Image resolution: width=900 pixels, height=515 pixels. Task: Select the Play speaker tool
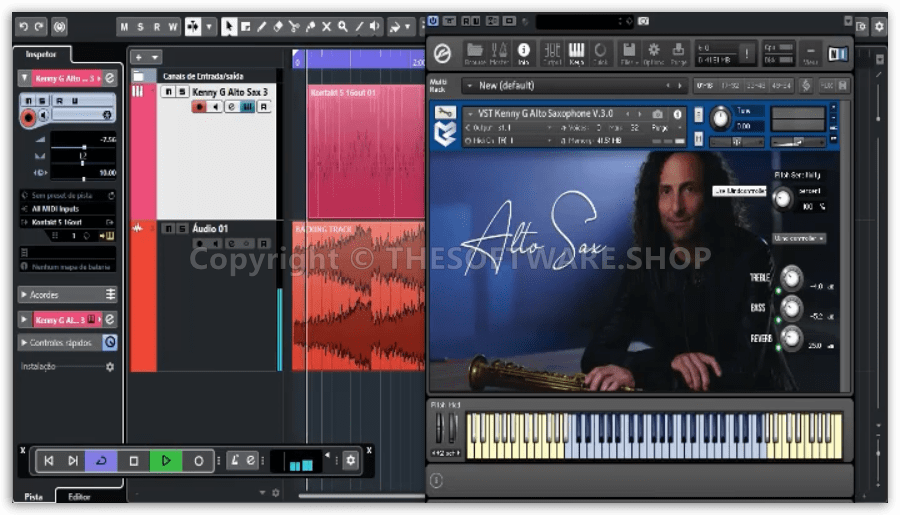(375, 26)
